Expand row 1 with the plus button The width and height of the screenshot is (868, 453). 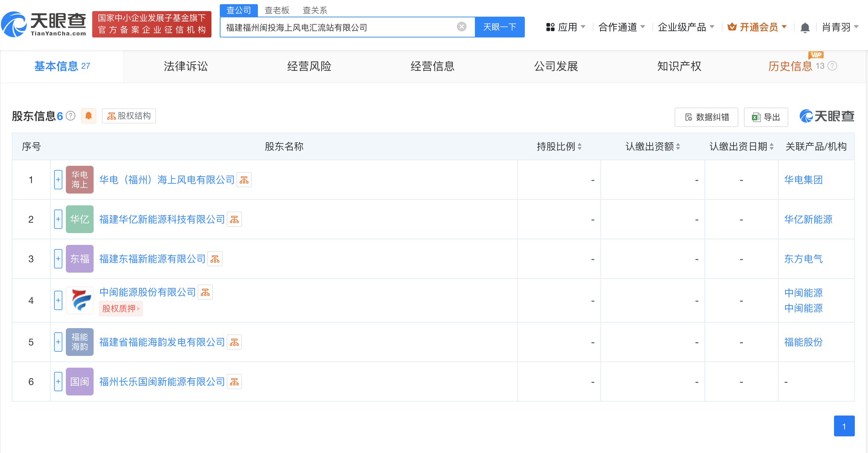point(58,180)
